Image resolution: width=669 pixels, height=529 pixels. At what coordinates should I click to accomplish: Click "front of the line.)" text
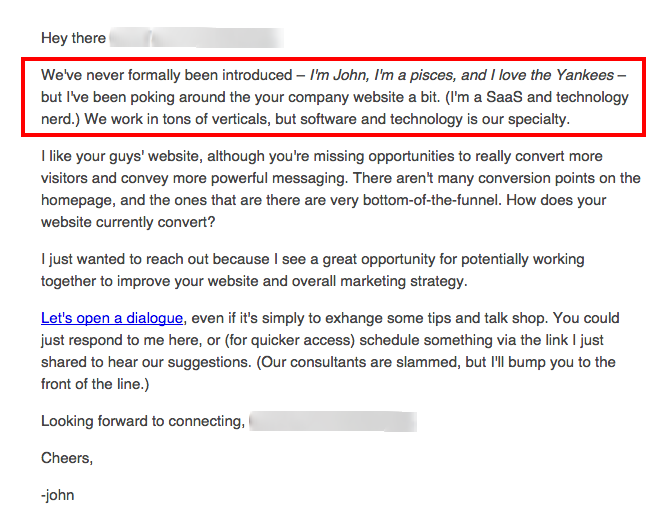pos(95,384)
